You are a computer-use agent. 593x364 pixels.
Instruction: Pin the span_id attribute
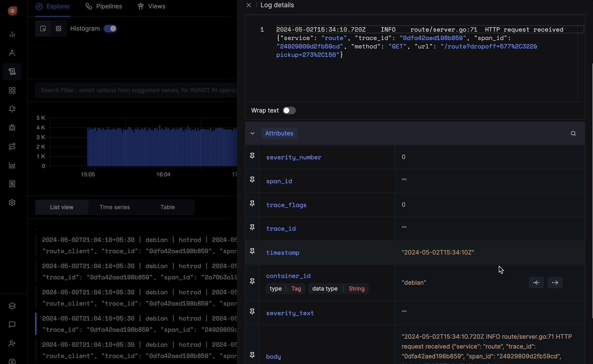pos(252,180)
